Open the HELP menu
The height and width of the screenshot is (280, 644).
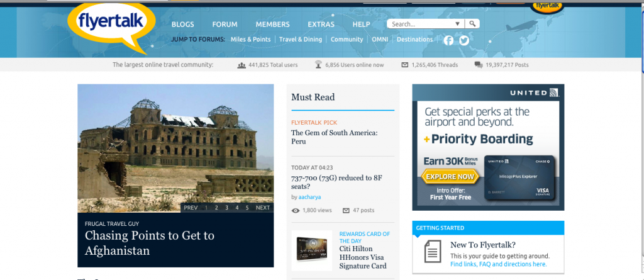coord(362,25)
